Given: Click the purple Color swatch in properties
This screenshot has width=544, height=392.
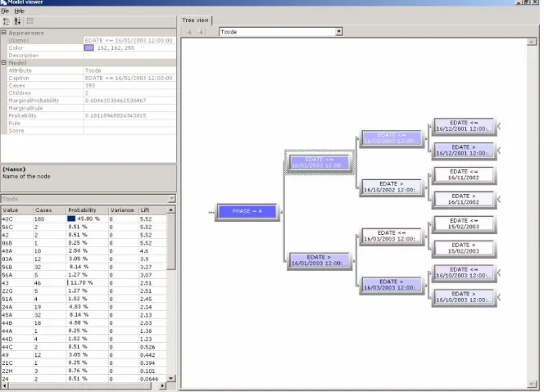Looking at the screenshot, I should coord(88,47).
